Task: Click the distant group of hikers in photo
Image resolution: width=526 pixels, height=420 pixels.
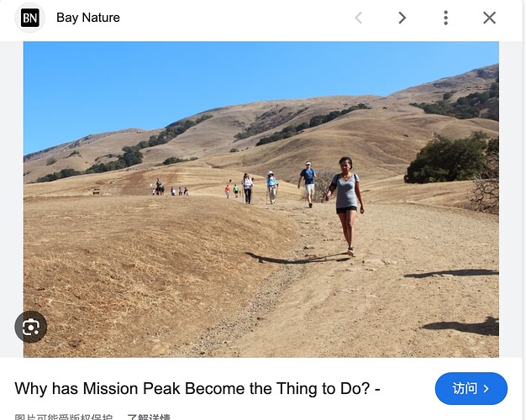Action: [x=170, y=188]
